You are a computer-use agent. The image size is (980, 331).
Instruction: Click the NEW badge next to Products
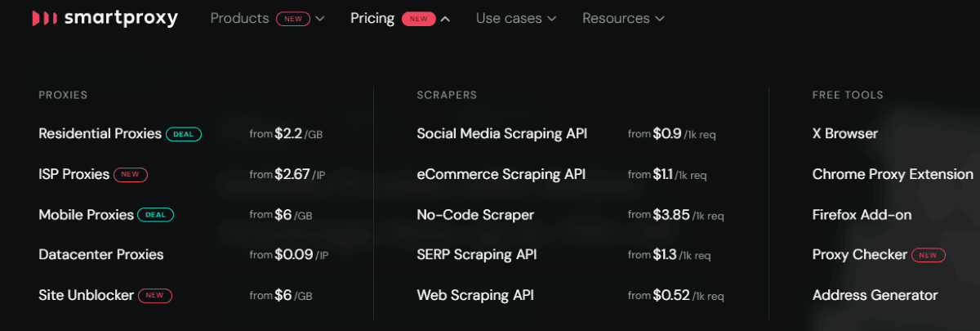coord(293,19)
